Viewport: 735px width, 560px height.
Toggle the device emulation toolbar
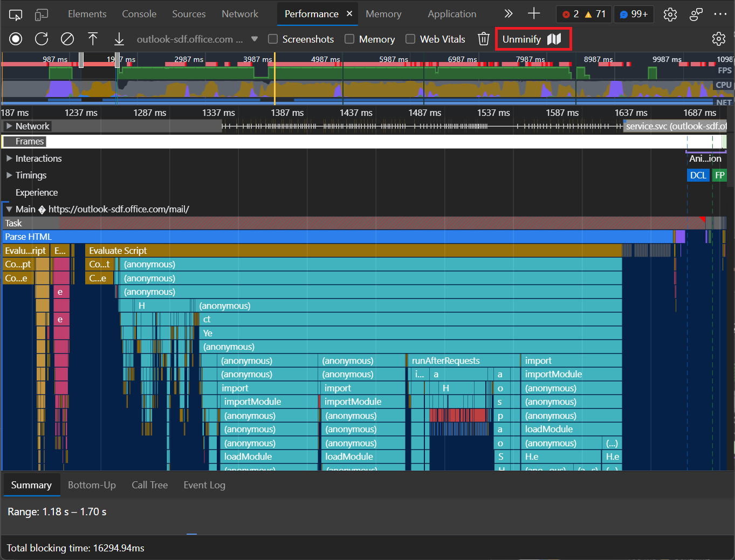pyautogui.click(x=41, y=13)
